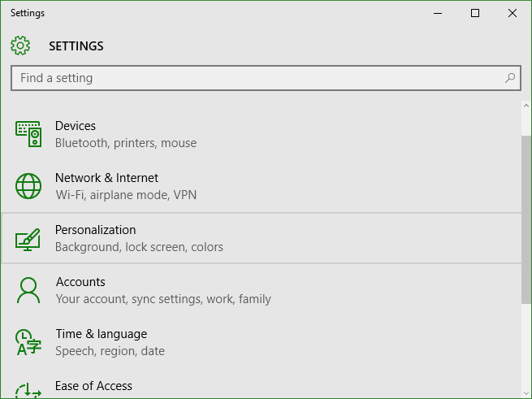Click the Devices keyboard and speaker icon
The image size is (532, 399).
(28, 134)
